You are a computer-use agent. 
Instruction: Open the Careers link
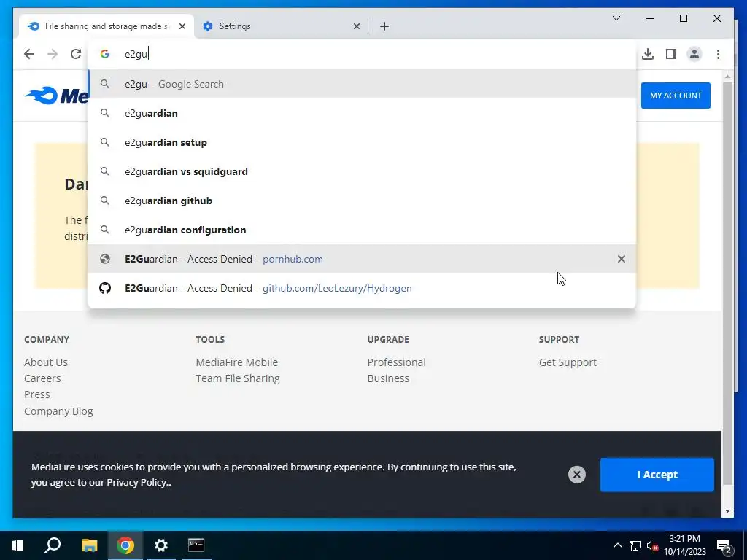coord(42,378)
